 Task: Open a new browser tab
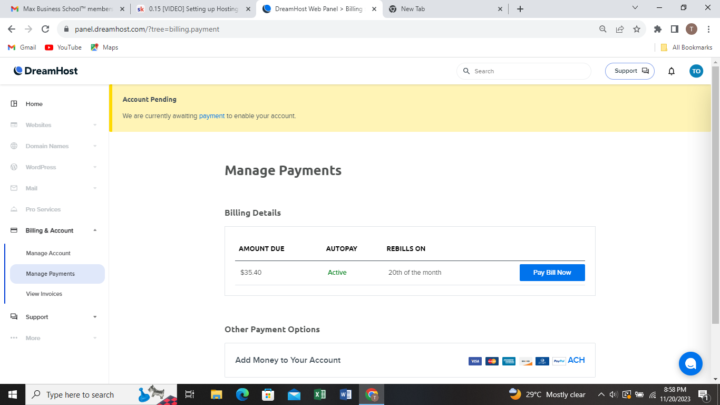click(520, 9)
